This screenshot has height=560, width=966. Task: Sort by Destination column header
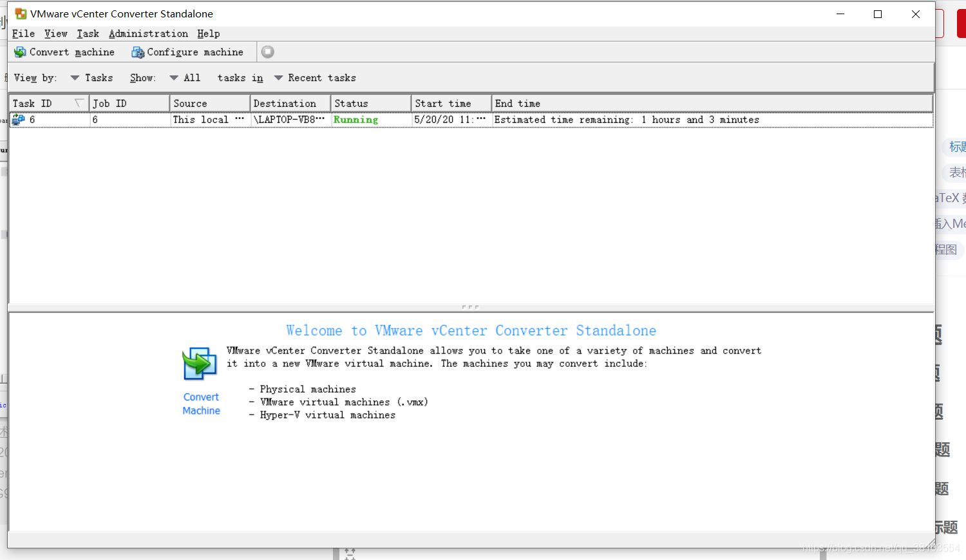tap(290, 104)
